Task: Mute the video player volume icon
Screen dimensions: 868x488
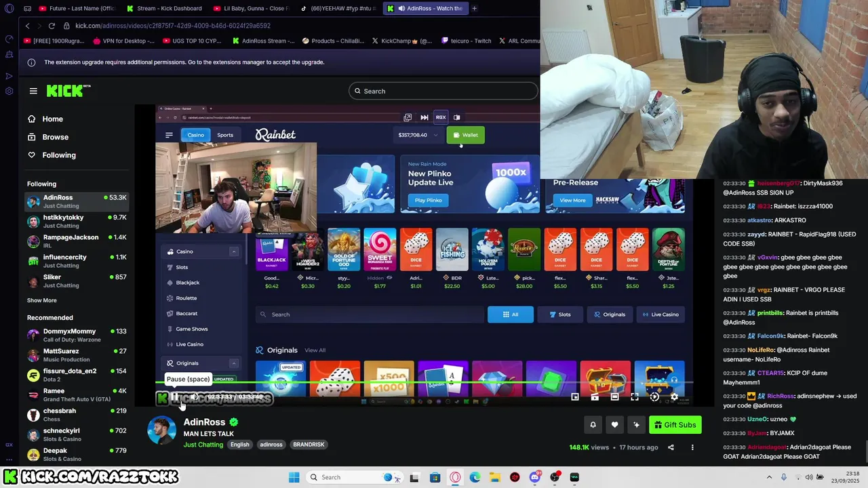Action: click(194, 397)
